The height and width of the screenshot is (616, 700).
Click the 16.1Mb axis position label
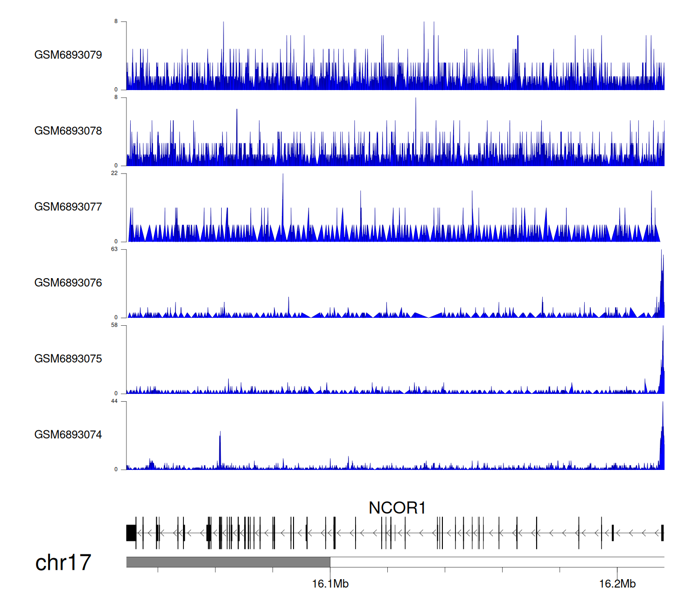click(330, 584)
